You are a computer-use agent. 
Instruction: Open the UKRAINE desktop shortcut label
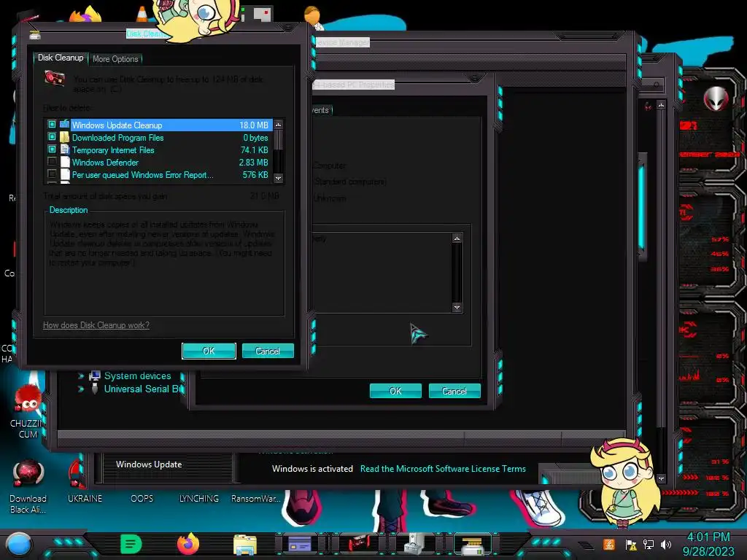tap(85, 498)
